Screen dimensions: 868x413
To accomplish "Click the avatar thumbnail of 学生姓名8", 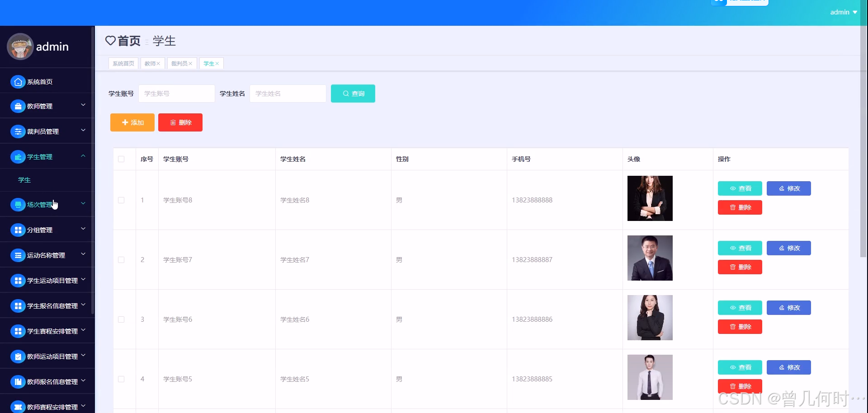I will tap(650, 198).
